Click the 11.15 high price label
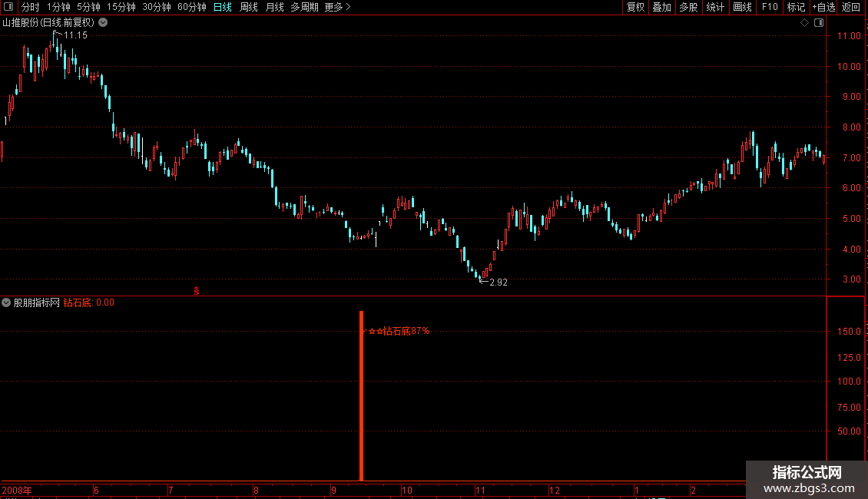Screen dimensions: 868x499 pos(75,35)
